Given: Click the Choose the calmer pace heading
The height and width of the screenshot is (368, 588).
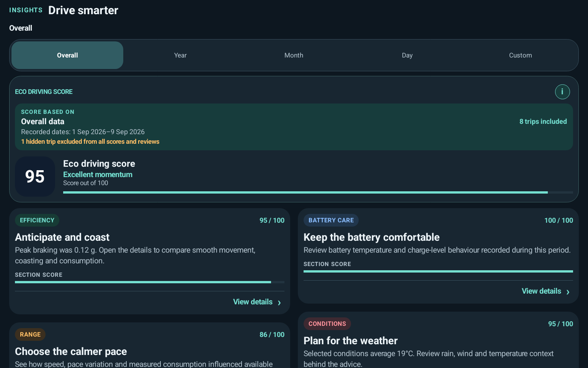Looking at the screenshot, I should click(71, 352).
